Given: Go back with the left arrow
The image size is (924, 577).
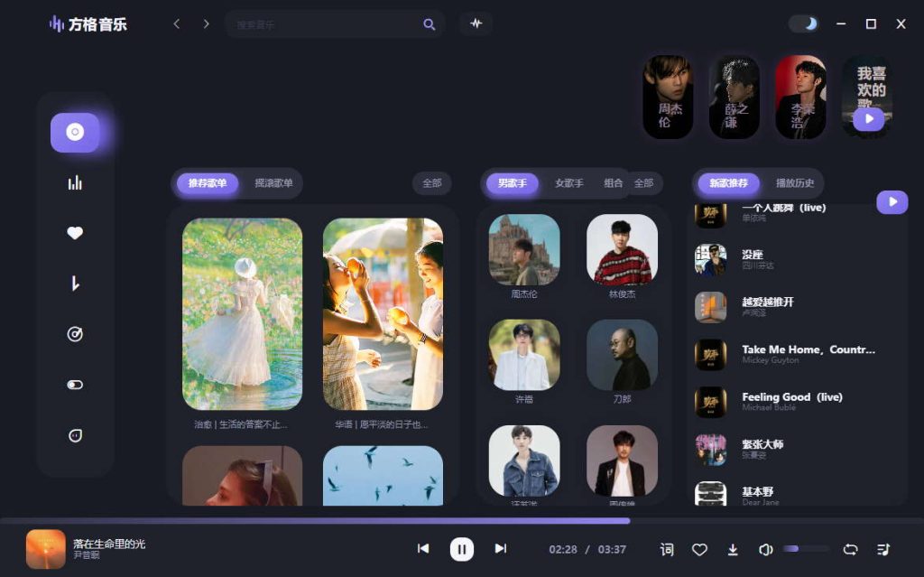Looking at the screenshot, I should pyautogui.click(x=176, y=23).
